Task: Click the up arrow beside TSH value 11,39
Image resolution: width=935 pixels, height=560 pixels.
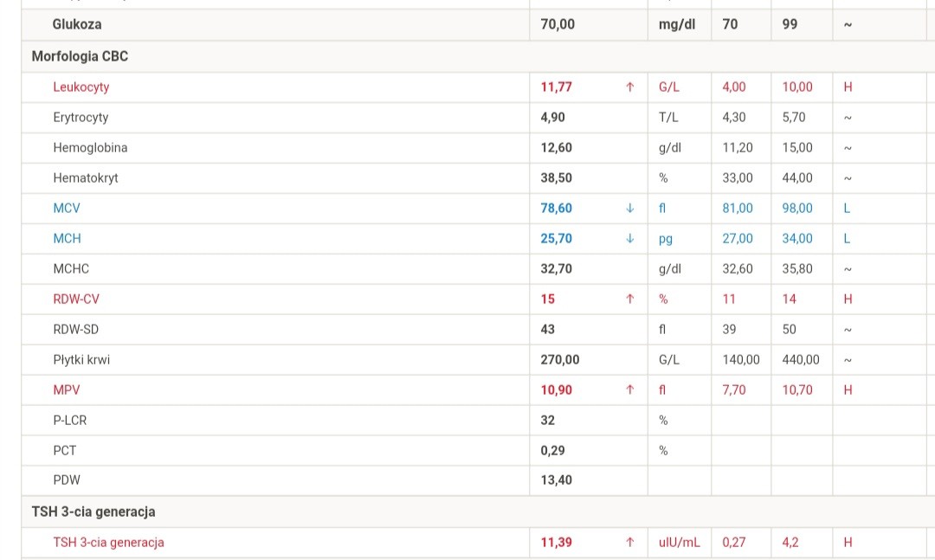Action: [x=629, y=543]
